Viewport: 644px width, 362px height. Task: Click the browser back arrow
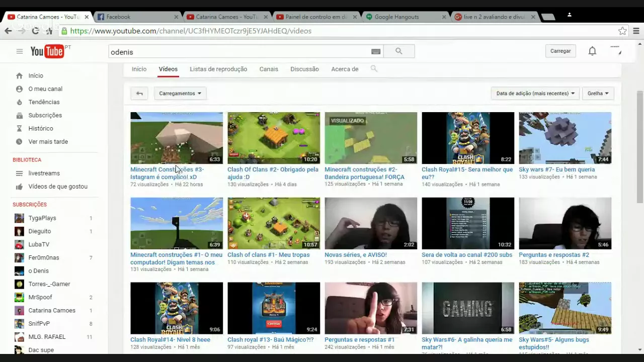pyautogui.click(x=8, y=31)
